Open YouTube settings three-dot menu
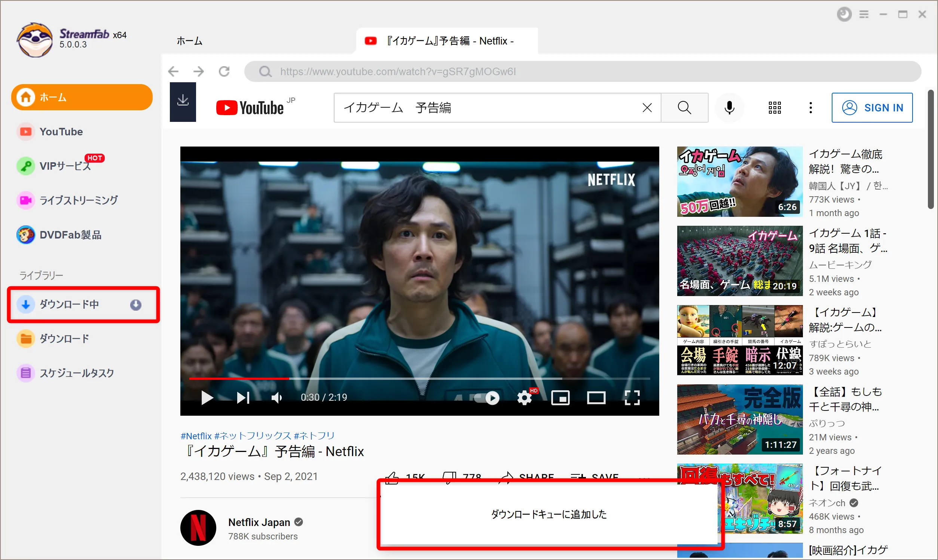 [x=811, y=108]
